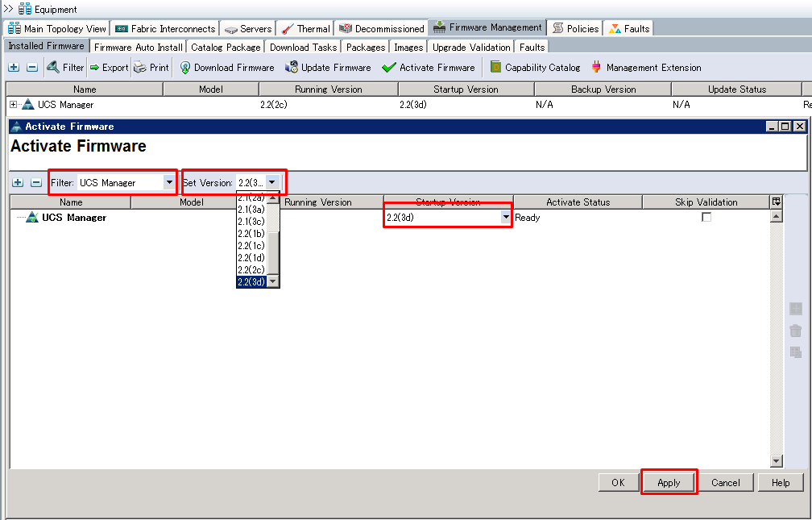Viewport: 812px width, 520px height.
Task: Click Activate Firmware in the toolbar
Action: [x=429, y=68]
